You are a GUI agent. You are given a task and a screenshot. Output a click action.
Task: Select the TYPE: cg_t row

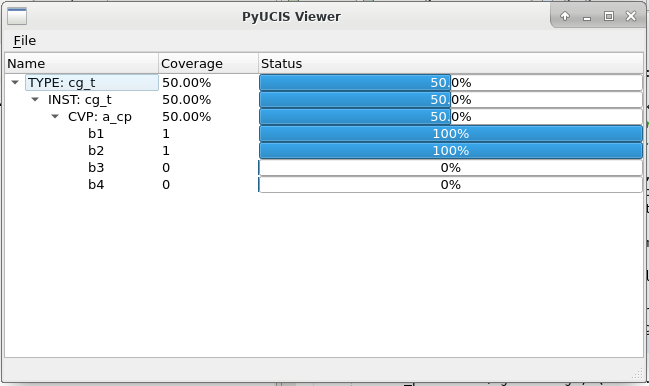[x=92, y=83]
